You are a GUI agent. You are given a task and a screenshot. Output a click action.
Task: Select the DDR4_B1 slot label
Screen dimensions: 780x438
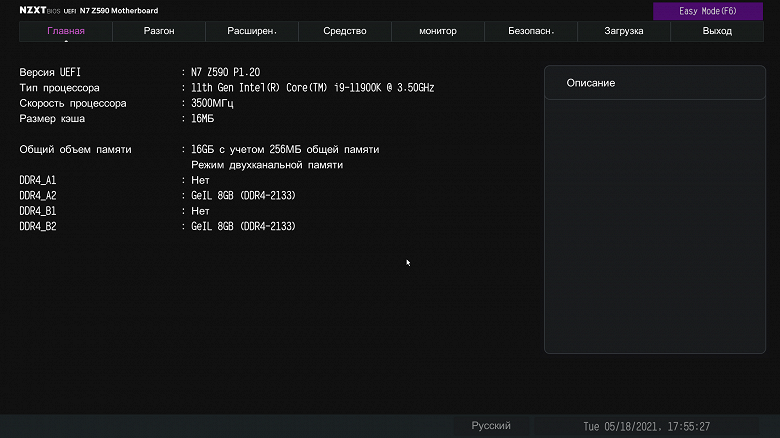(38, 211)
